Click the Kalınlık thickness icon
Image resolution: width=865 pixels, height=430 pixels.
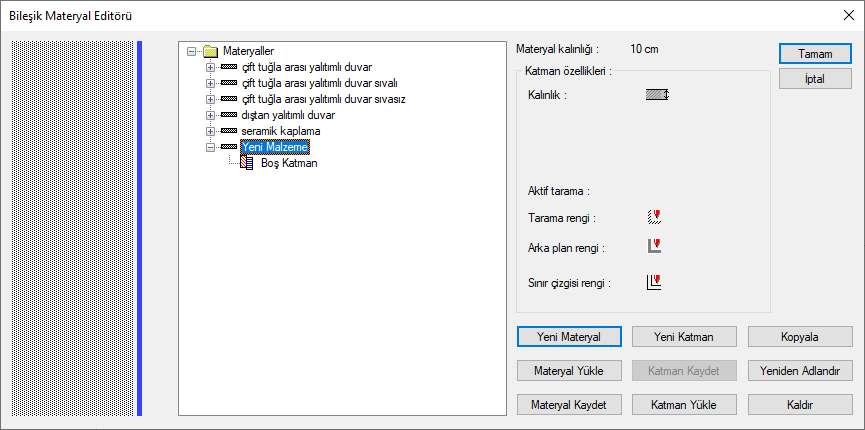click(x=657, y=95)
